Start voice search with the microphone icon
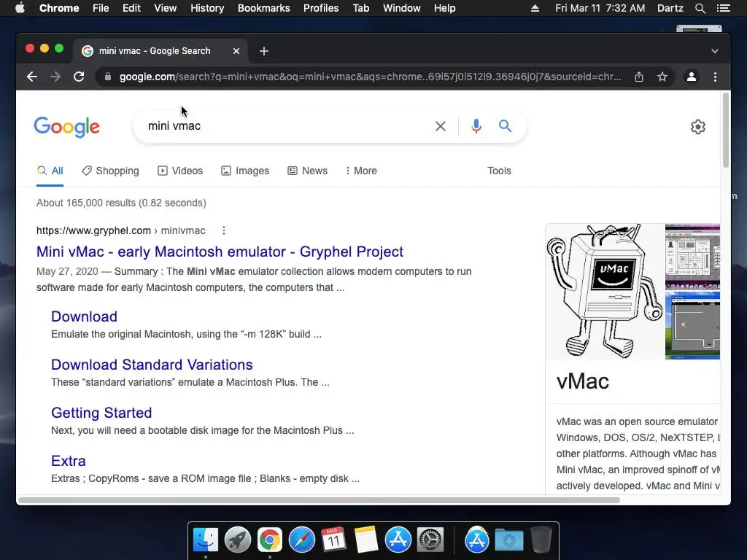747x560 pixels. pyautogui.click(x=476, y=126)
